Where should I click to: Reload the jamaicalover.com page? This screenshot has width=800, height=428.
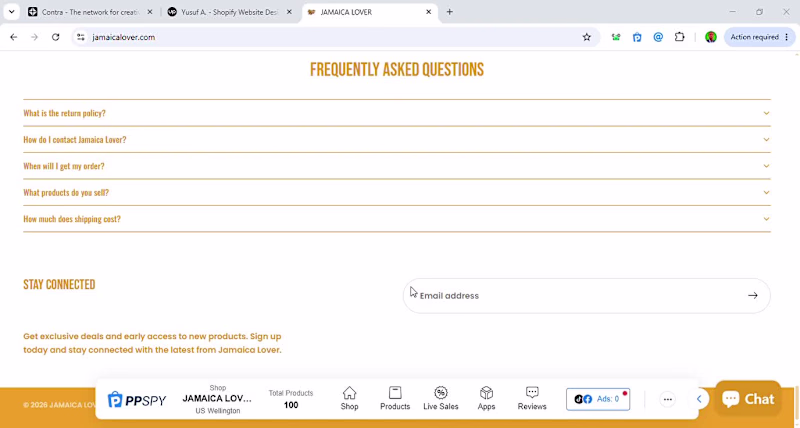coord(56,37)
